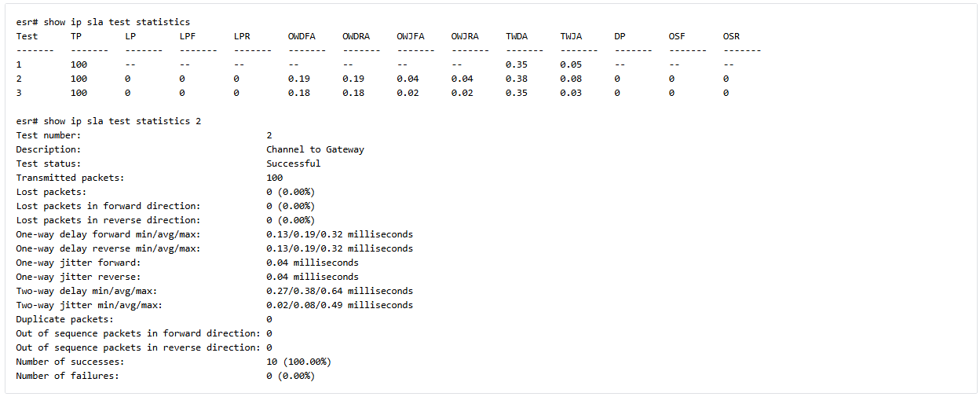Screen dimensions: 980x397
Task: Click the "Successful" test status value
Action: pos(293,164)
